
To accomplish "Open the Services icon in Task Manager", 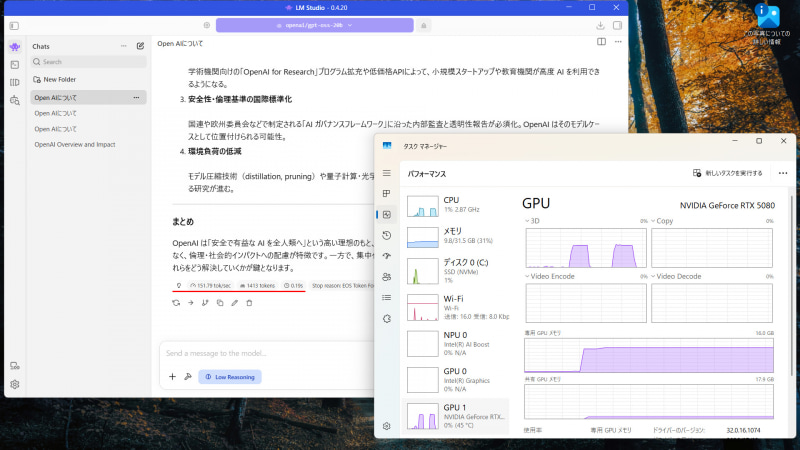I will [x=387, y=318].
